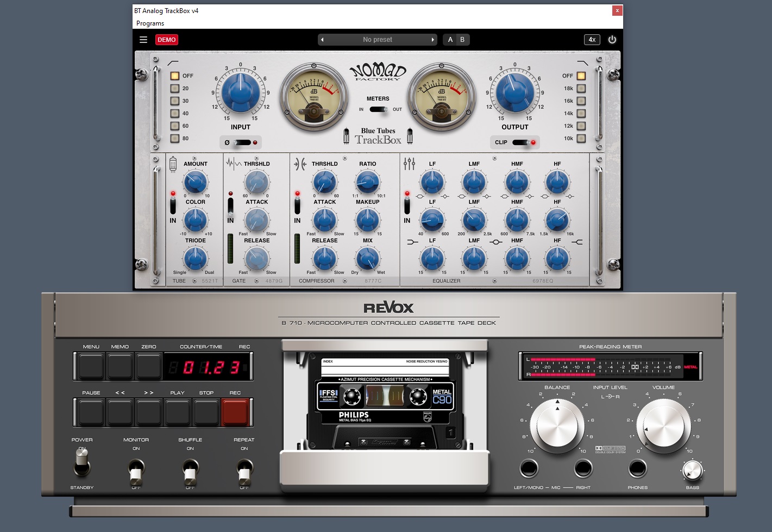
Task: Toggle the TUBE section IN switch
Action: (x=173, y=205)
